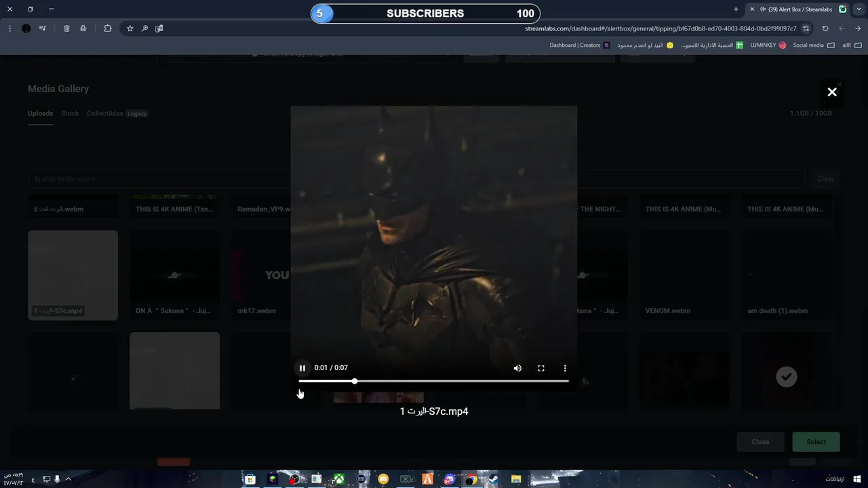Reload the Streamlabs page

[825, 28]
